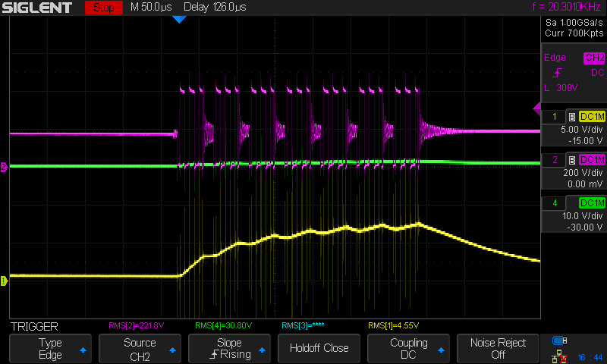Click the channel 1 bandwidth limit B icon
Image resolution: width=607 pixels, height=364 pixels.
[x=572, y=117]
